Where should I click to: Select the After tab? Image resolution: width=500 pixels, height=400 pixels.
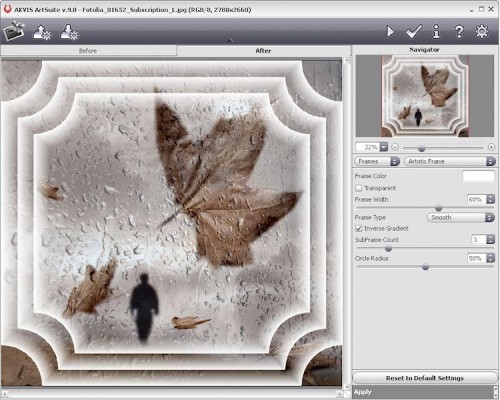(263, 51)
